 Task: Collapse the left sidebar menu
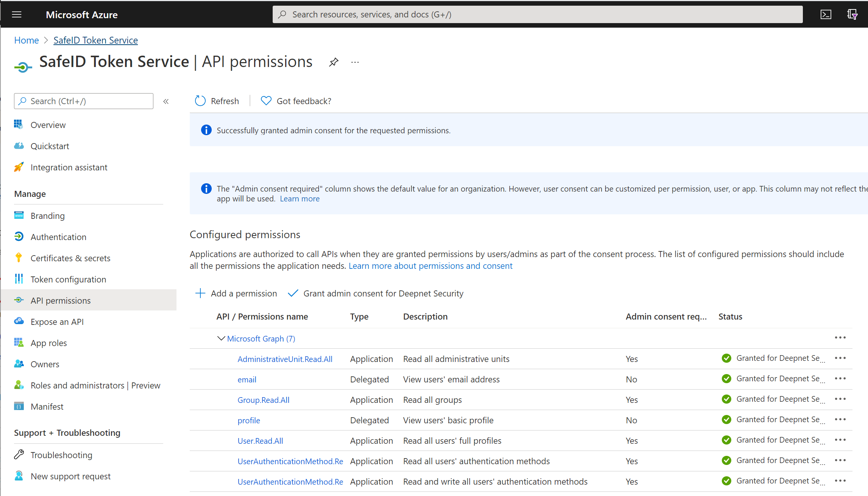tap(166, 101)
